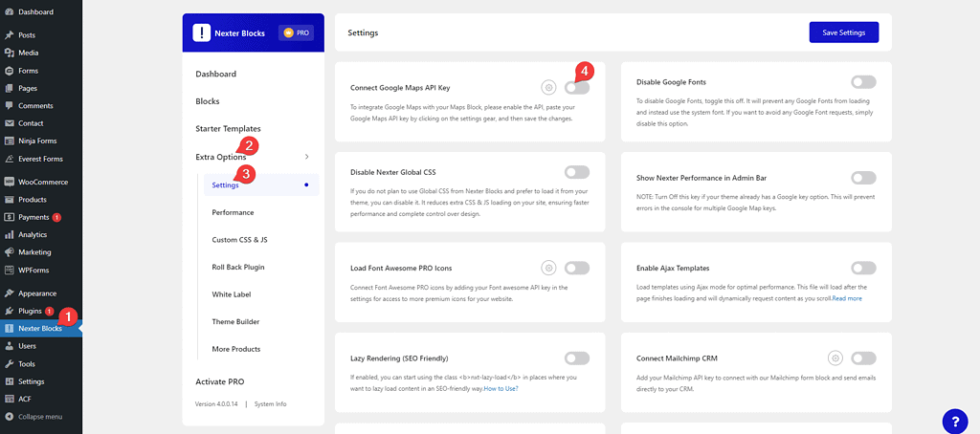This screenshot has width=980, height=434.
Task: Click the WPForms icon
Action: tap(10, 271)
